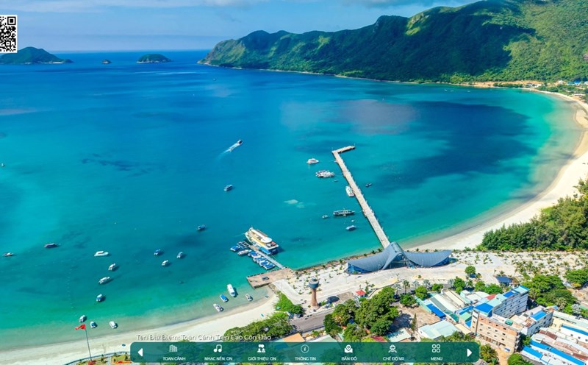Enable Chế độ VR mode

(392, 352)
